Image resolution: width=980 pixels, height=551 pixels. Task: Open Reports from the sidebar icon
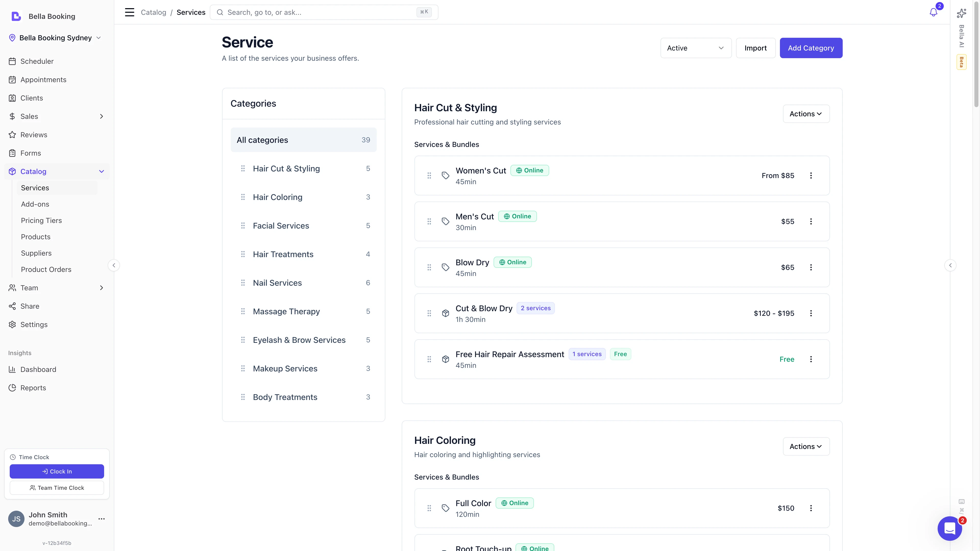pyautogui.click(x=12, y=387)
